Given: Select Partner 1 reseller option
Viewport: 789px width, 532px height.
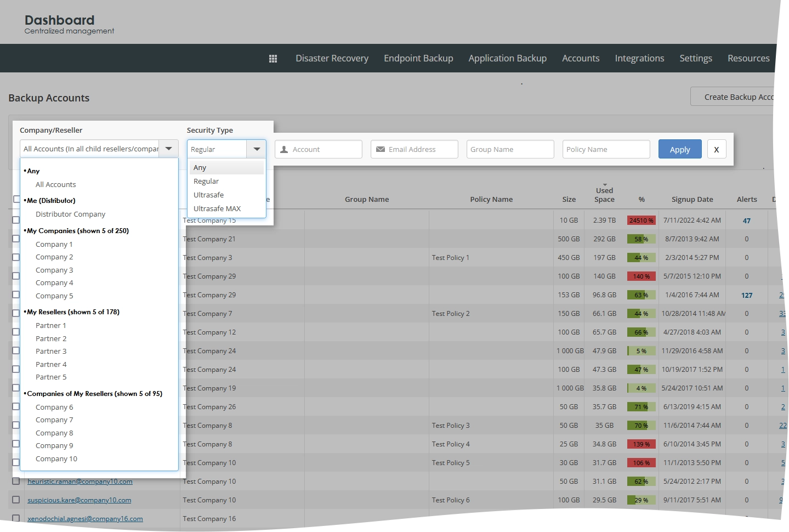Looking at the screenshot, I should tap(50, 326).
